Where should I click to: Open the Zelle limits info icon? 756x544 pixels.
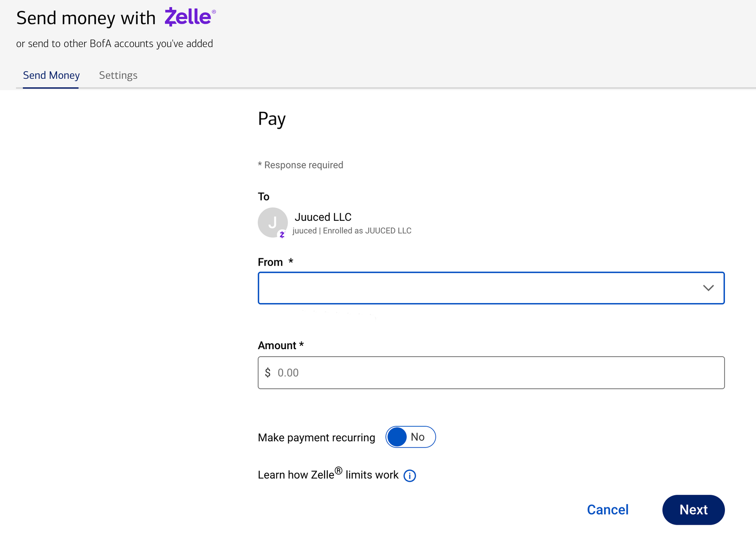coord(409,476)
